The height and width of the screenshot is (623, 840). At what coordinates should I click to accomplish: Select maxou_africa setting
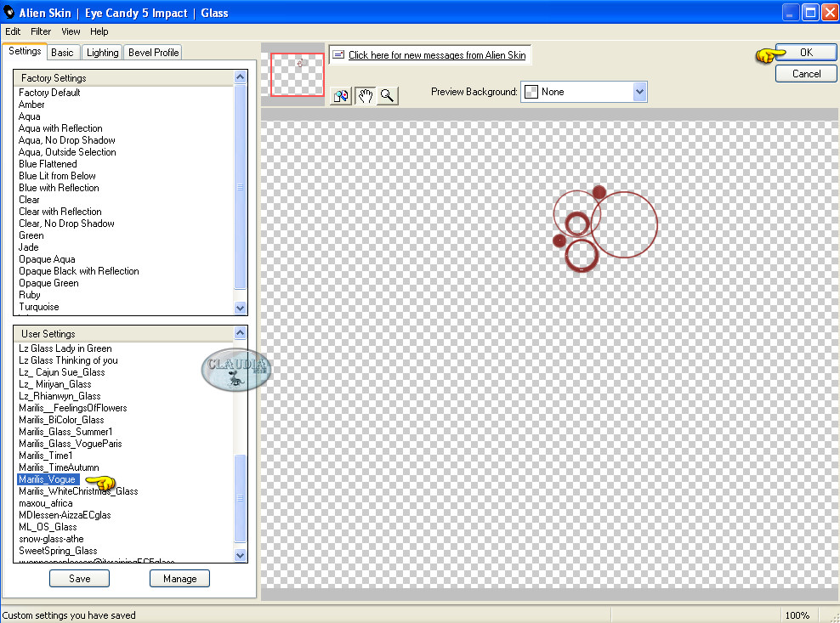pyautogui.click(x=46, y=503)
